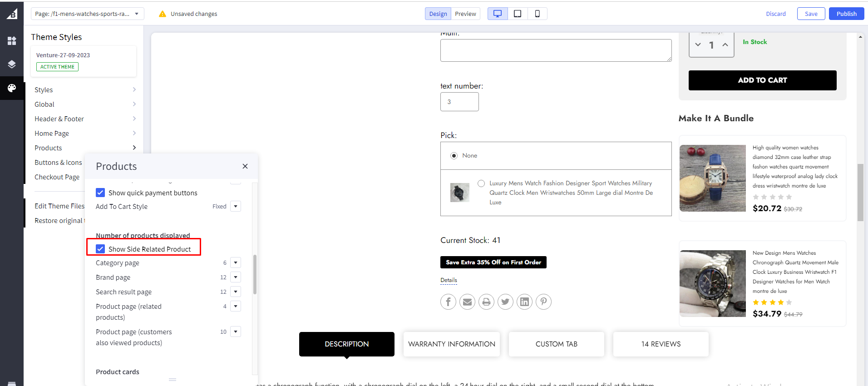Toggle Show quick payment buttons checkbox
Screen dimensions: 868x386
click(x=100, y=193)
